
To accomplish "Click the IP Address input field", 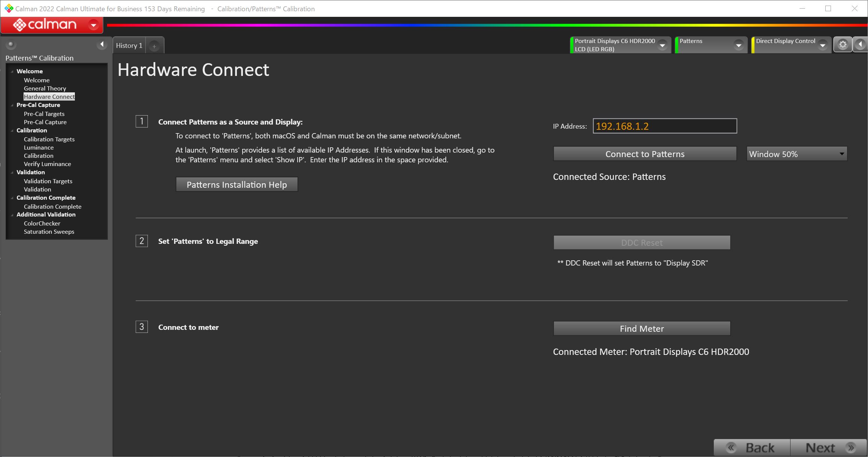I will (665, 126).
